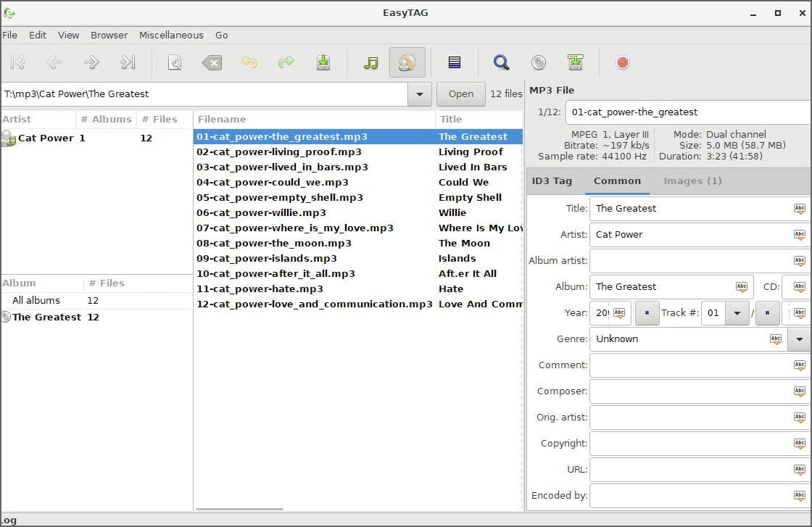The image size is (812, 527).
Task: Click the Abc apply icon beside Artist field
Action: (x=799, y=235)
